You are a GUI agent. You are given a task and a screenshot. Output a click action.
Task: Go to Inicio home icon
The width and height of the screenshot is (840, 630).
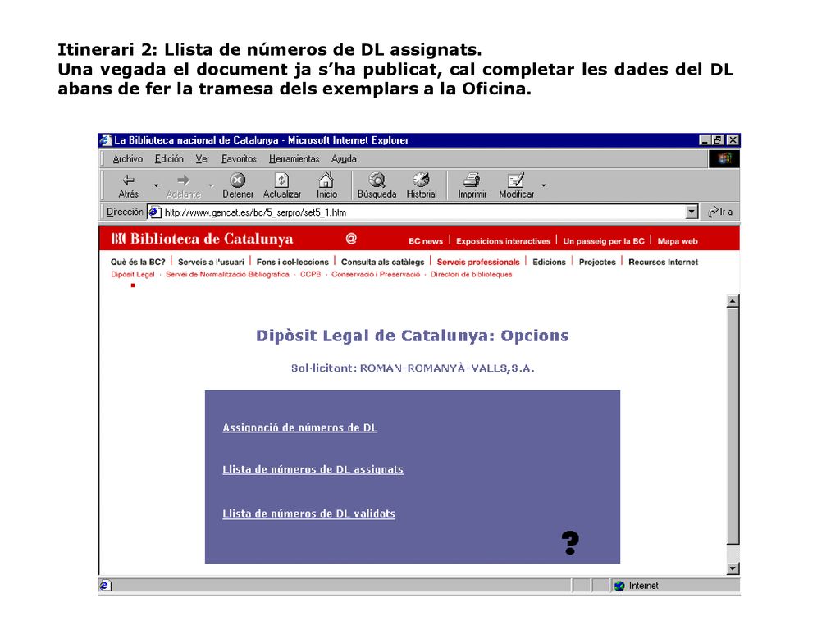[326, 180]
